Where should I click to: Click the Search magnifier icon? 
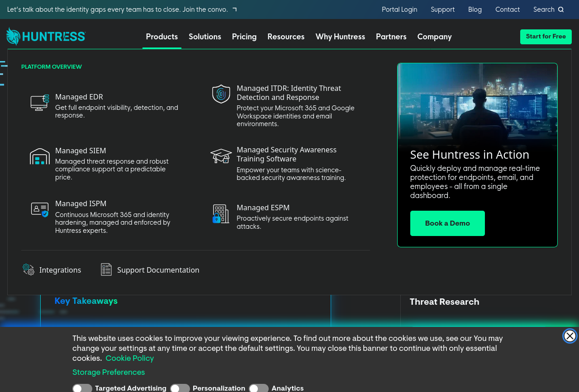561,9
